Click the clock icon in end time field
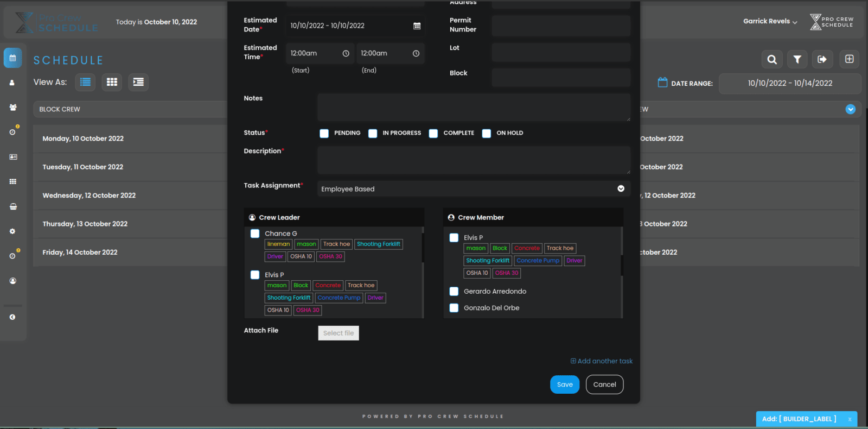 416,53
